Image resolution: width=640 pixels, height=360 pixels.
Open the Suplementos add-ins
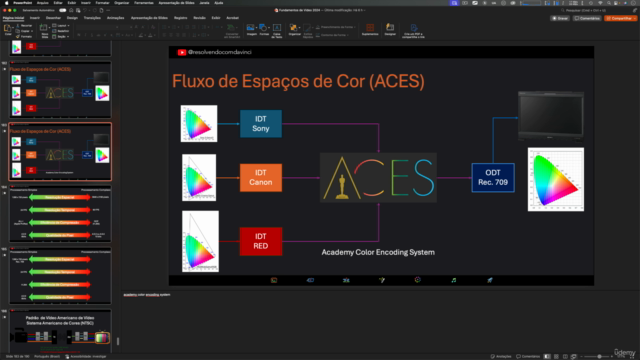[370, 29]
